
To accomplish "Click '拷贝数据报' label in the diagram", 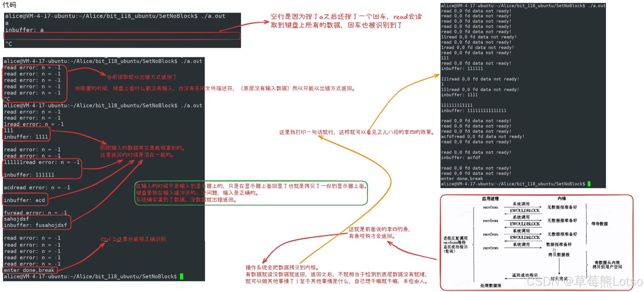I will [x=559, y=255].
